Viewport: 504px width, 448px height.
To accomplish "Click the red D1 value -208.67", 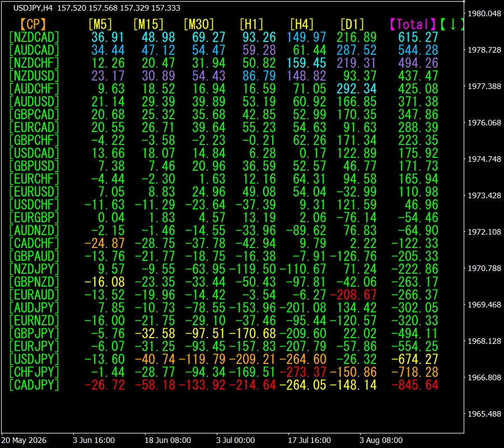I will (x=353, y=295).
